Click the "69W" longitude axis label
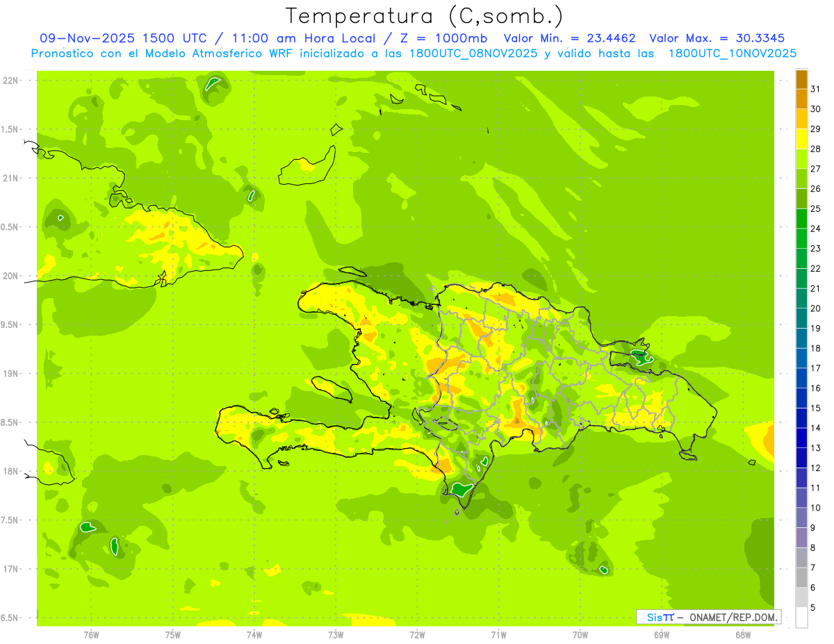 coord(662,634)
